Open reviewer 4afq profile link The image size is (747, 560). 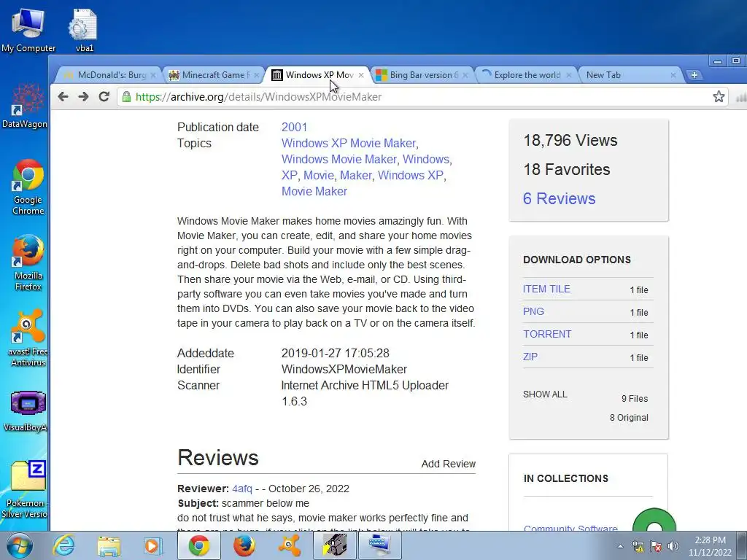pos(242,489)
